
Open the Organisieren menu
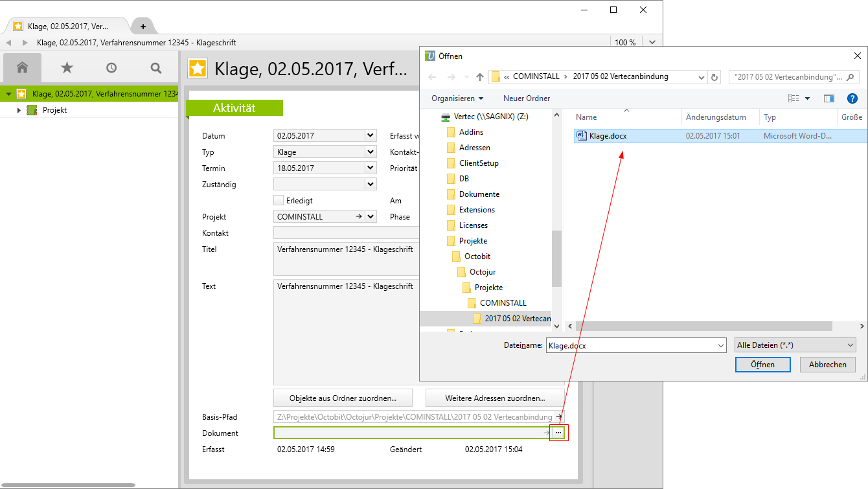pyautogui.click(x=457, y=98)
